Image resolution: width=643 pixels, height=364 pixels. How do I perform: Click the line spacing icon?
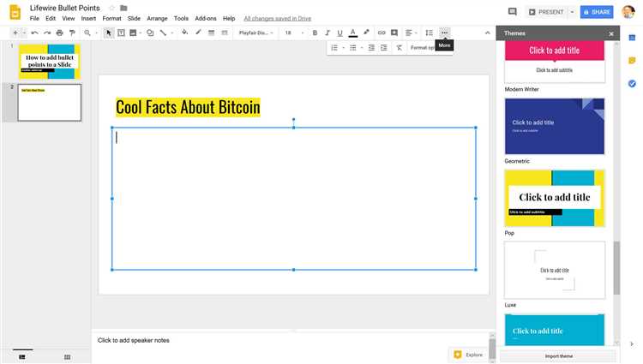coord(429,33)
